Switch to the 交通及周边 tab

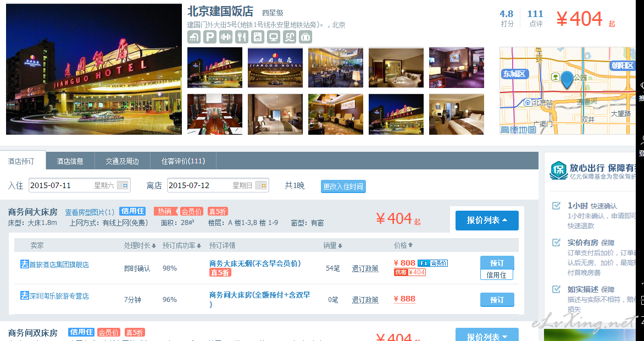[123, 161]
